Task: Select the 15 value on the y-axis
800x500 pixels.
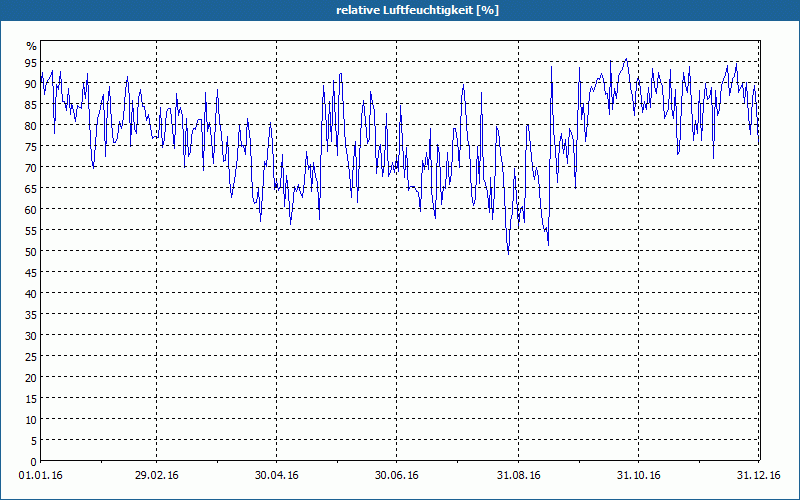Action: tap(31, 398)
